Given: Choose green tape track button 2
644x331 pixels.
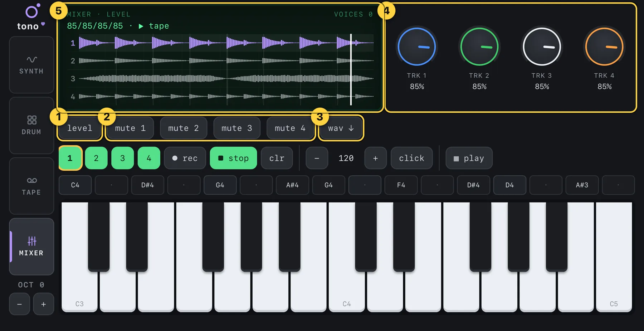Looking at the screenshot, I should click(96, 158).
